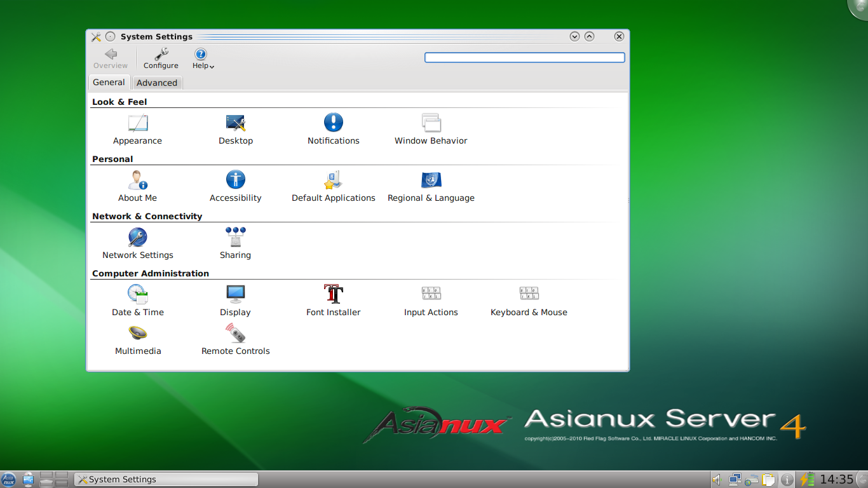Screen dimensions: 868x488
Task: Open Window Behavior settings
Action: 431,130
